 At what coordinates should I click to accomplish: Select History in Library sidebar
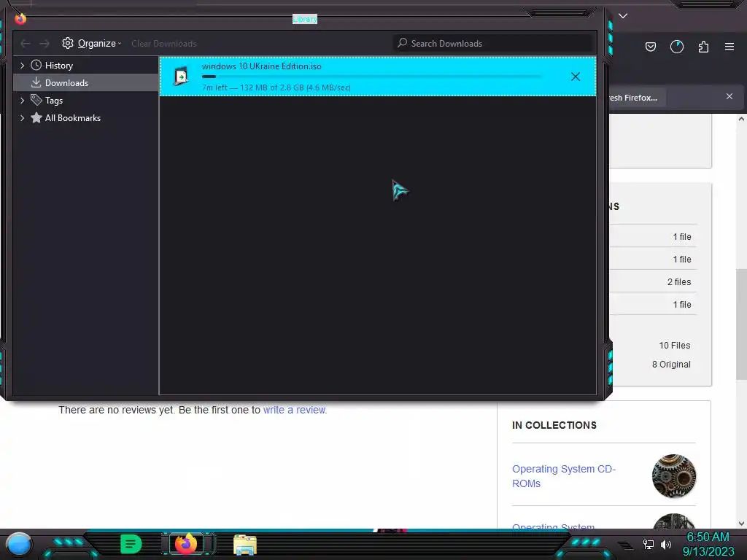[58, 65]
